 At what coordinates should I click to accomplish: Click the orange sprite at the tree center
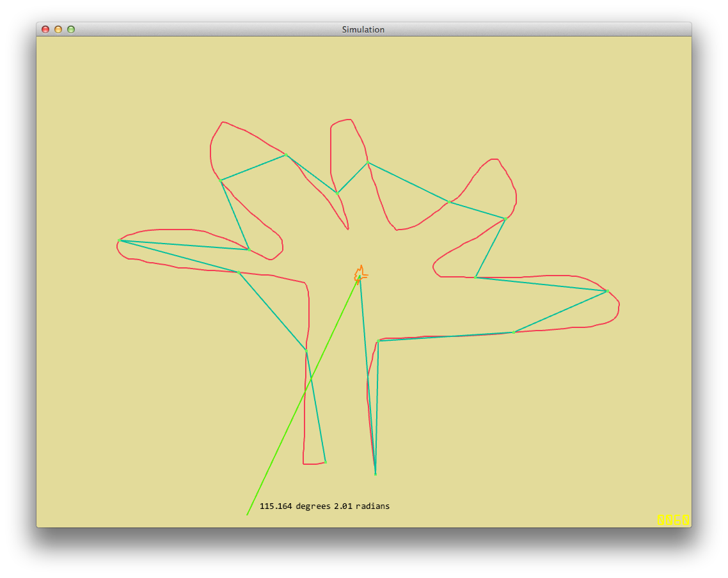[361, 274]
